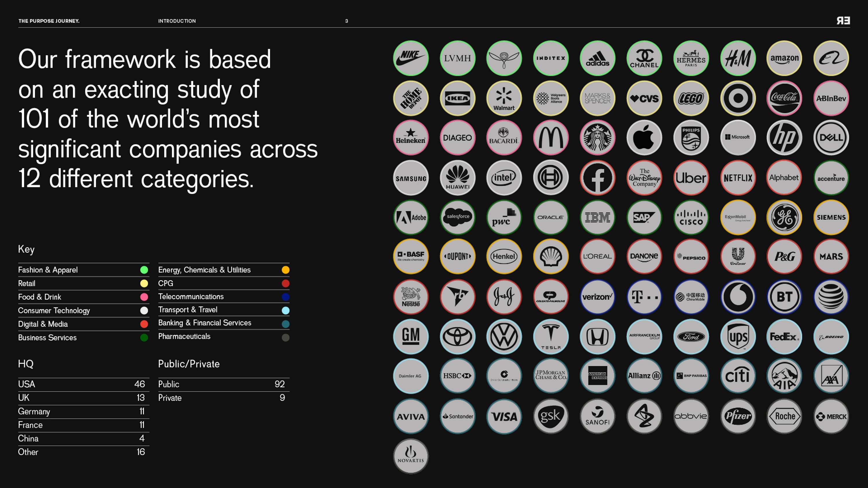Click the USA 46 HQ row
This screenshot has width=868, height=488.
[x=83, y=384]
